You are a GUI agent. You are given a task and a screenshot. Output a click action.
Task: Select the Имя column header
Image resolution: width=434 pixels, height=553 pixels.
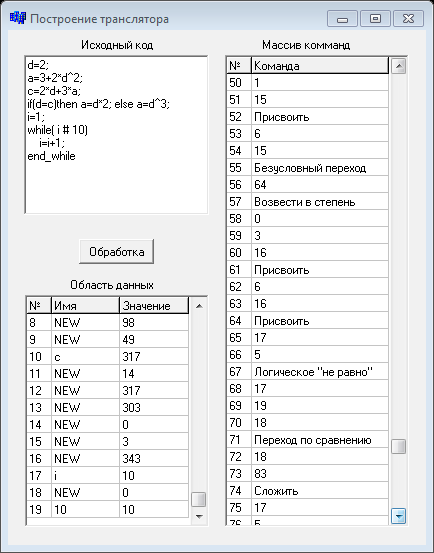85,305
